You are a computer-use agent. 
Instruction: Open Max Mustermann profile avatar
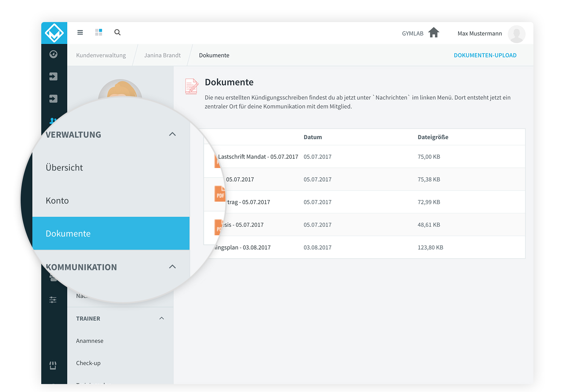[516, 34]
